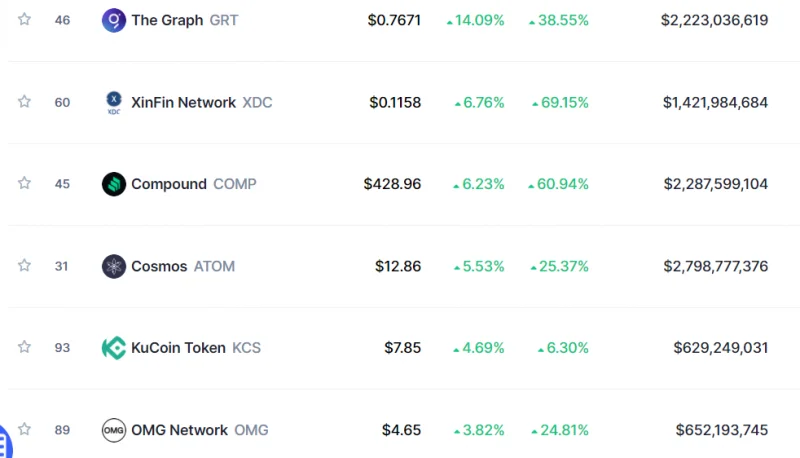Click the KuCoin Token KCS logo
Viewport: 800px width, 458px height.
point(114,348)
